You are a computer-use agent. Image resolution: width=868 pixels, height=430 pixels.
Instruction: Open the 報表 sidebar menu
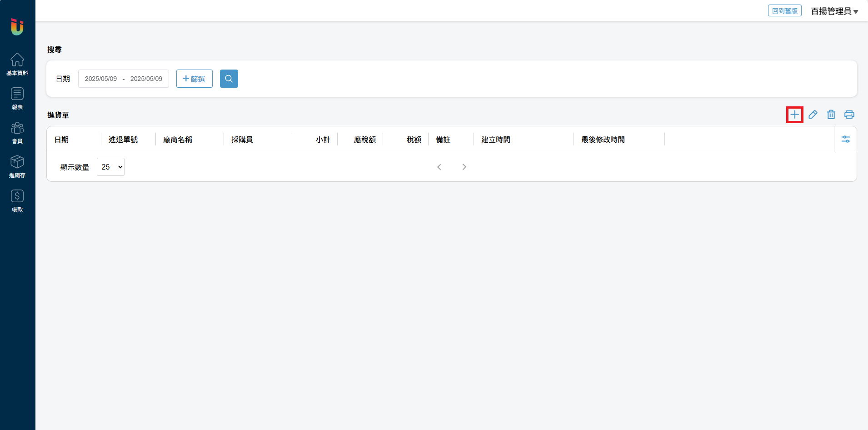point(17,98)
